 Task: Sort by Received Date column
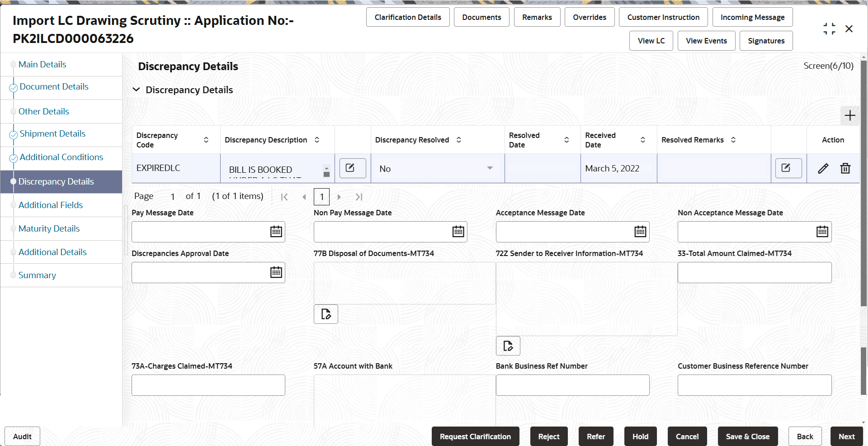coord(643,140)
